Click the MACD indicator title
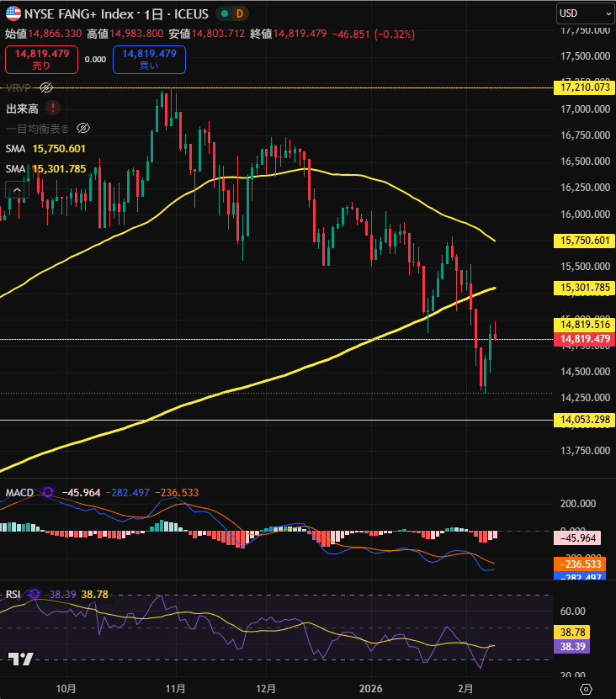Image resolution: width=616 pixels, height=699 pixels. tap(19, 492)
